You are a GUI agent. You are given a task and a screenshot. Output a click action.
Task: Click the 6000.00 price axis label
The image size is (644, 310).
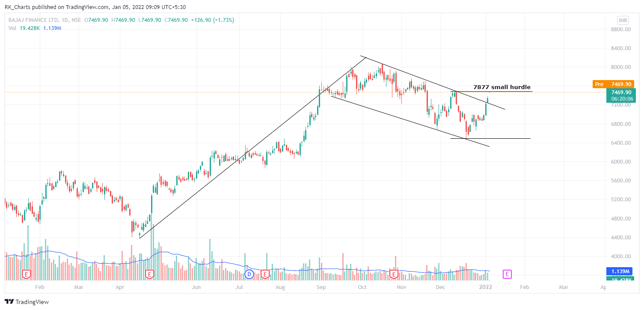point(621,162)
